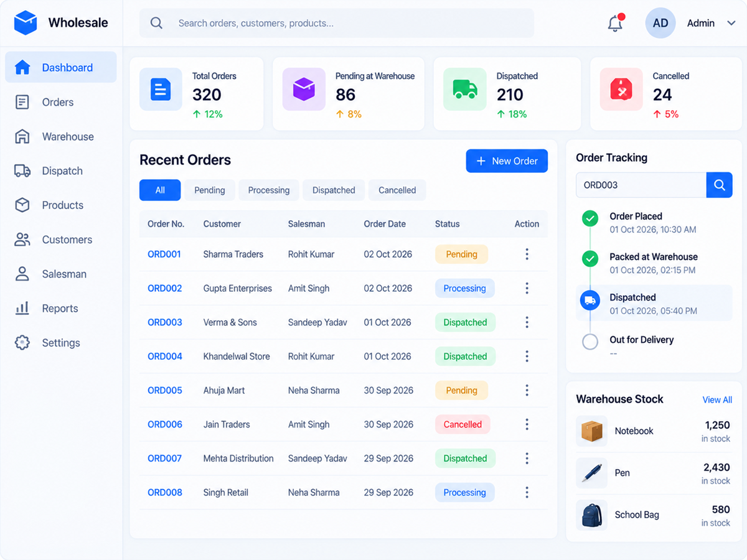Screen dimensions: 747x560
Task: Open order ORD007 link
Action: pos(165,458)
